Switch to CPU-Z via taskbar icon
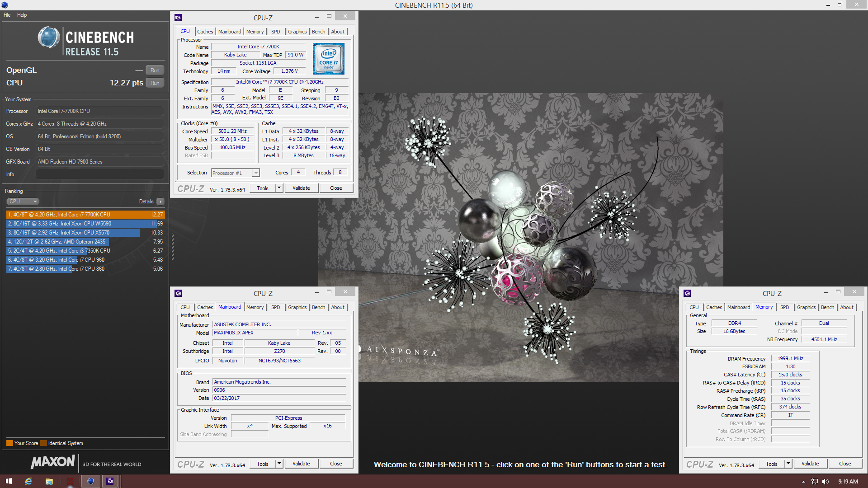The image size is (868, 488). tap(110, 481)
